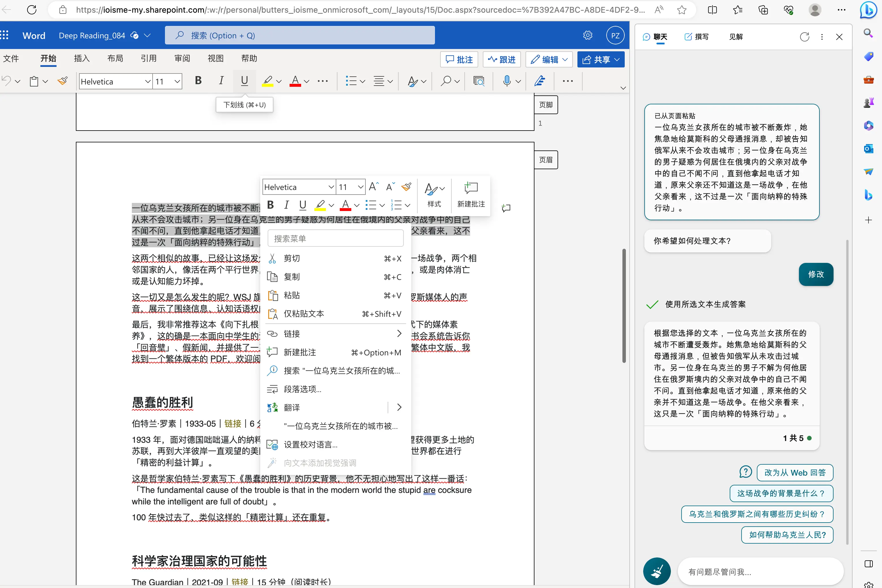Click the Styles icon in the ribbon
882x588 pixels.
pos(413,81)
